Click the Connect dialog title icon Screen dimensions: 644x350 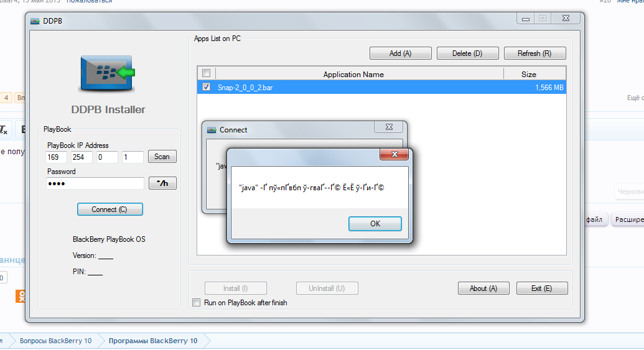tap(212, 130)
